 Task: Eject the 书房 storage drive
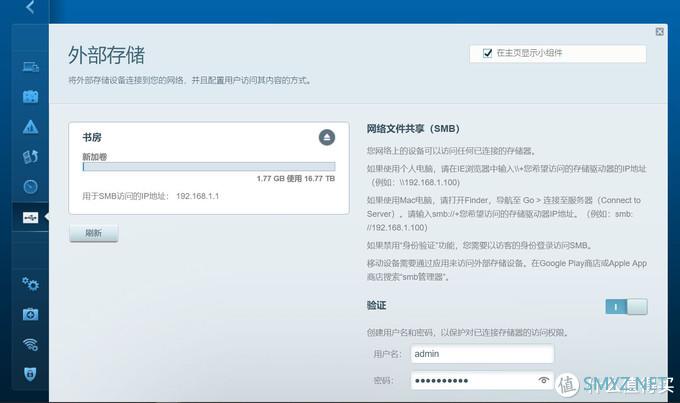pos(327,138)
